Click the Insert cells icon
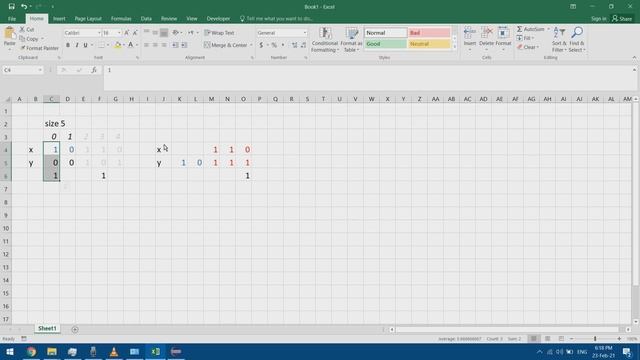 tap(470, 33)
